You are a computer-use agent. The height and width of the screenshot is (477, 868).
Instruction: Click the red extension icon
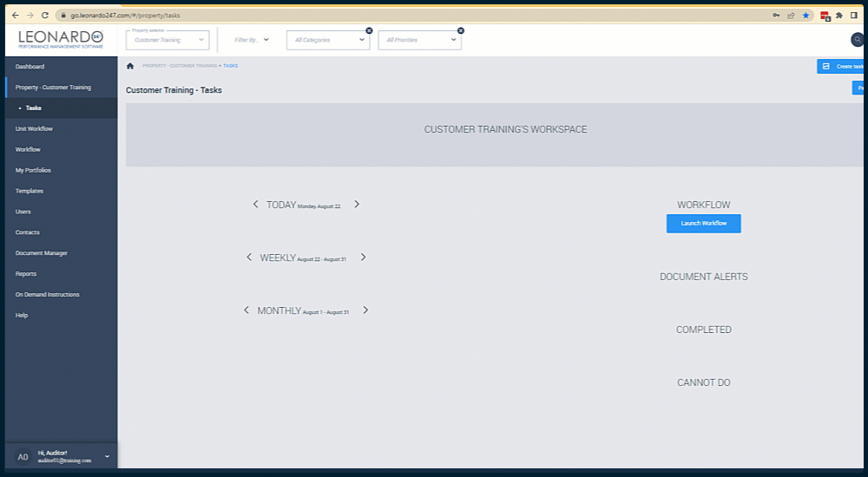coord(825,16)
